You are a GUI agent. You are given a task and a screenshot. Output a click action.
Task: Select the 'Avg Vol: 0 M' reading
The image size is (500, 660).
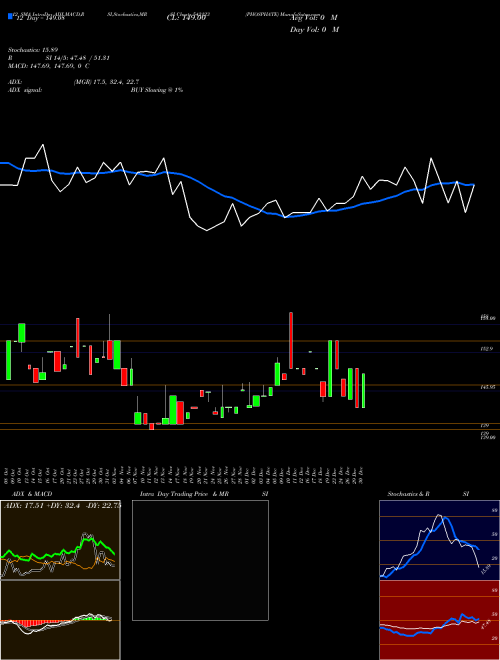point(314,18)
